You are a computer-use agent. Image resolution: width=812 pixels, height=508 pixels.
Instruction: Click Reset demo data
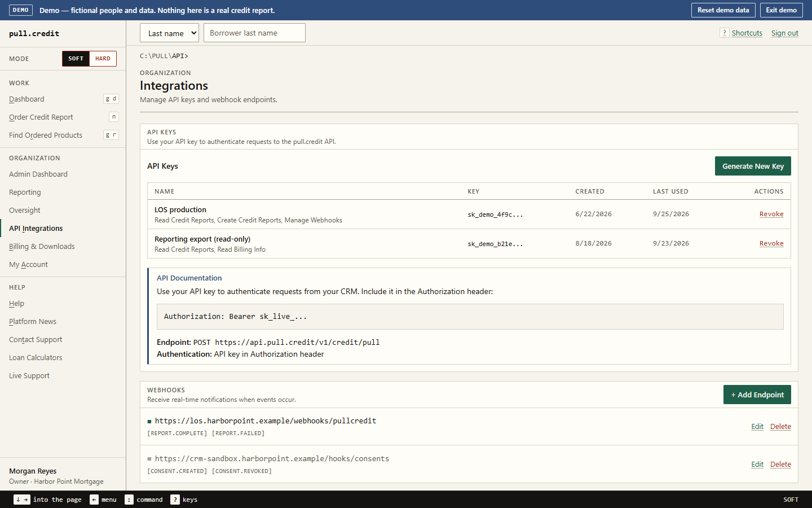click(x=723, y=10)
